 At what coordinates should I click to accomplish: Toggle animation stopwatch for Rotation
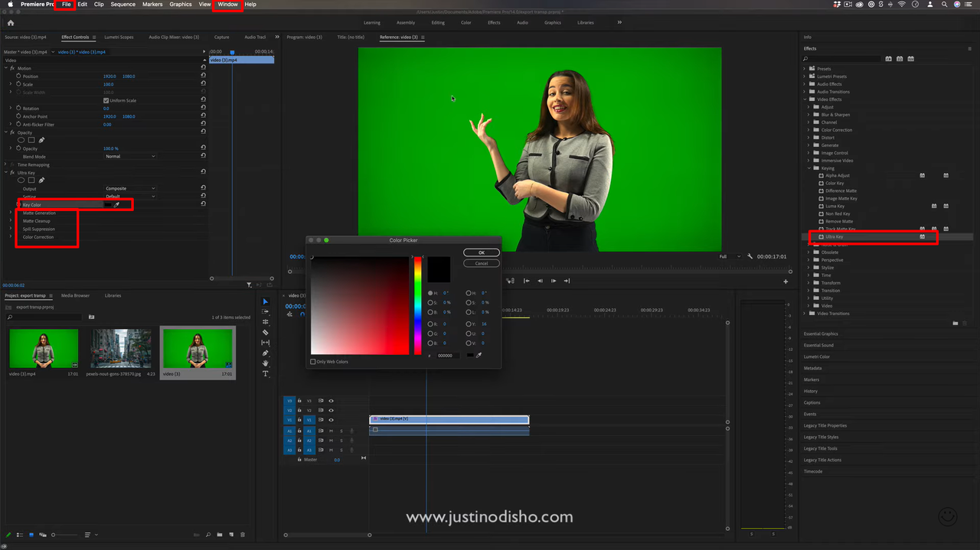pos(19,109)
